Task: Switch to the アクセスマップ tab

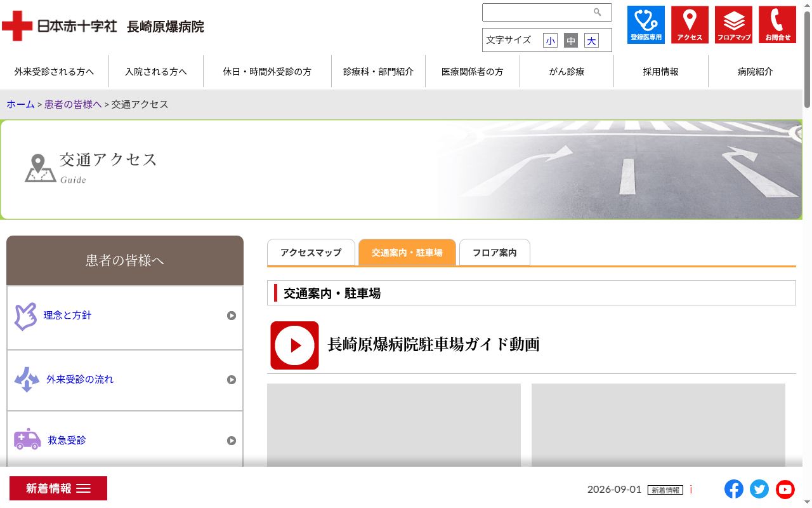Action: 311,252
